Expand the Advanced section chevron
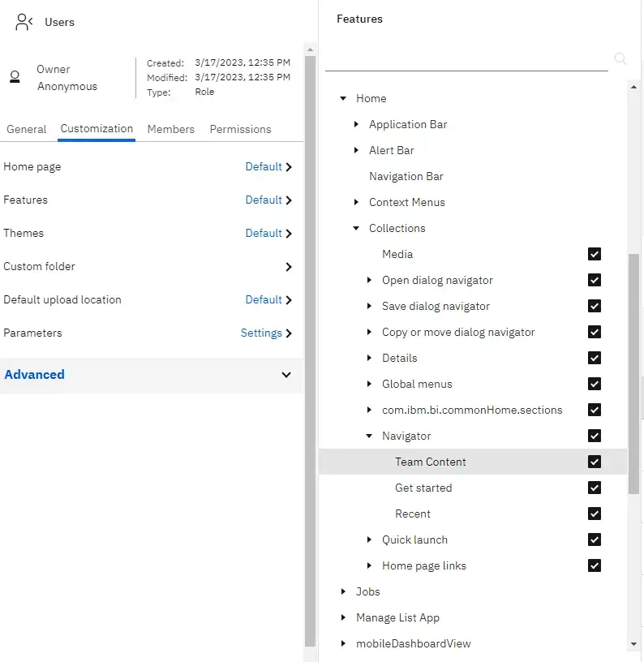 [x=286, y=375]
